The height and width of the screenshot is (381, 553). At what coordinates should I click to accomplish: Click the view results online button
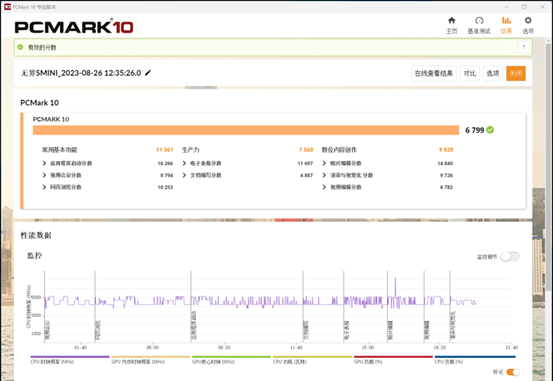click(x=434, y=73)
